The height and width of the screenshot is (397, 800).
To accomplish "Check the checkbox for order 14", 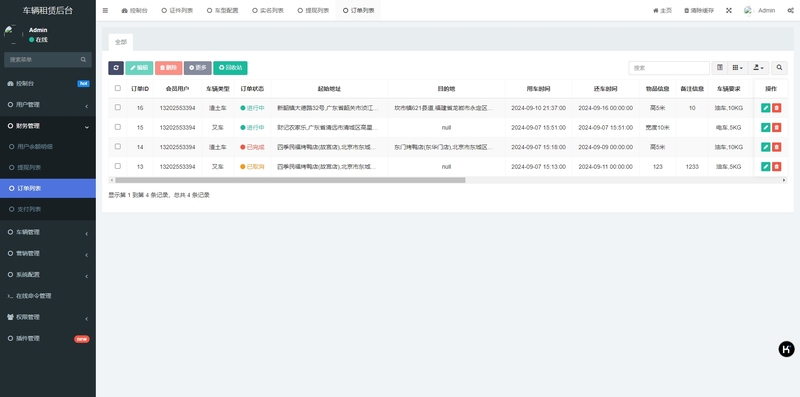I will 118,146.
